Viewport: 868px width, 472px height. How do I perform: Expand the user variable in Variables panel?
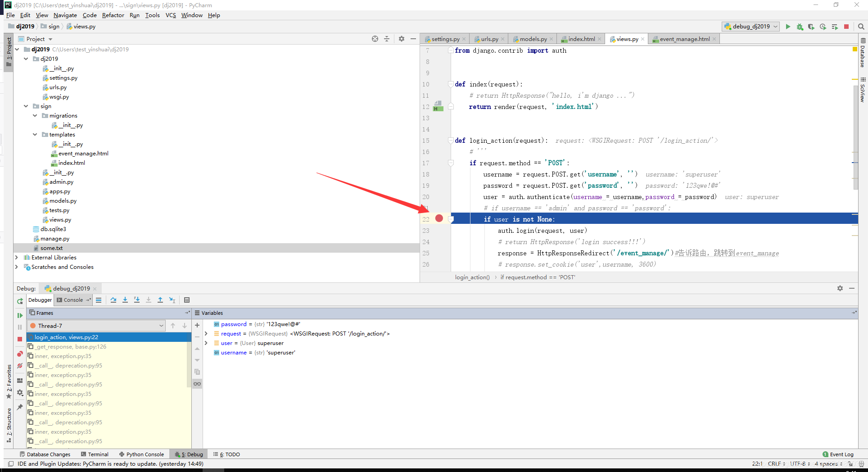click(x=206, y=343)
